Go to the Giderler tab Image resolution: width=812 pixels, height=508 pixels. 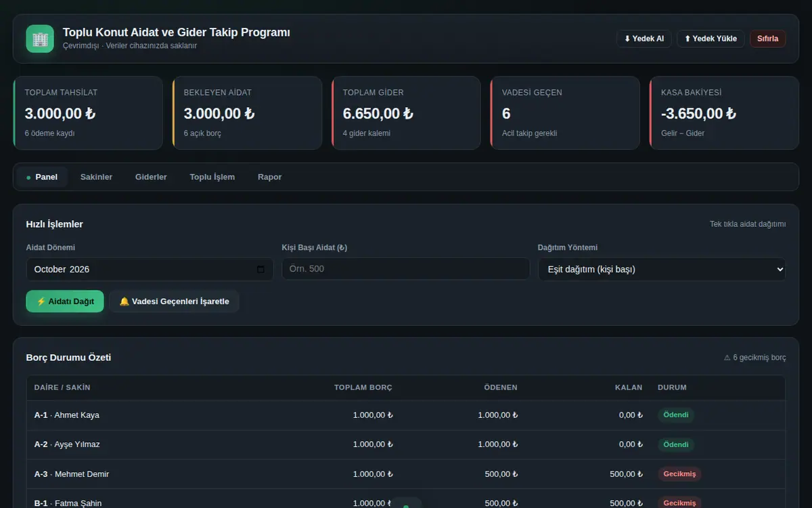coord(151,177)
